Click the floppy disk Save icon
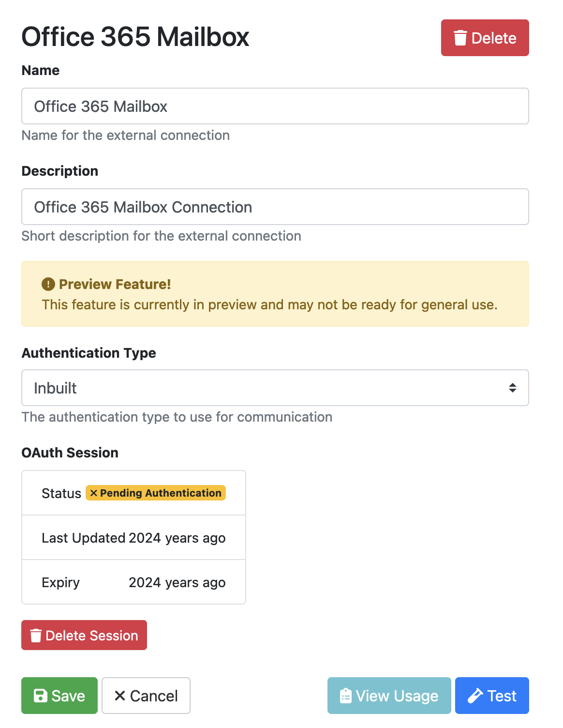Viewport: 563px width, 728px height. (41, 696)
